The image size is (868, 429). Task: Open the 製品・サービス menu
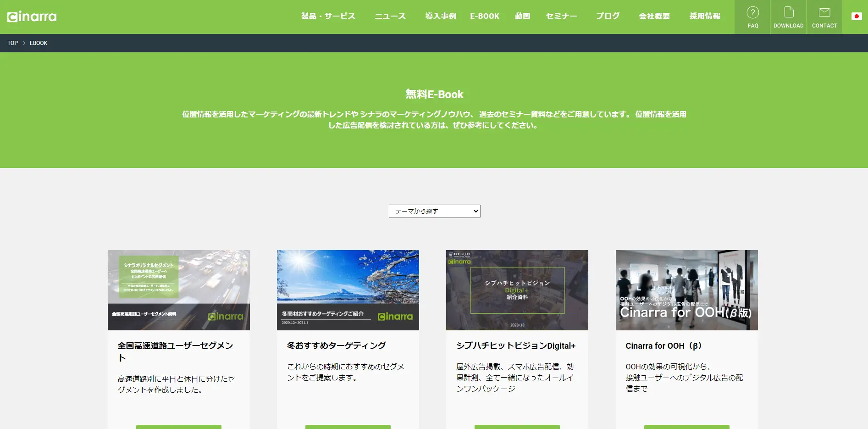tap(328, 16)
